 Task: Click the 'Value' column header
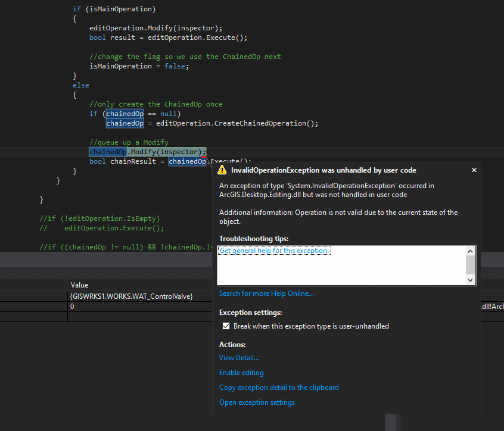coord(79,286)
